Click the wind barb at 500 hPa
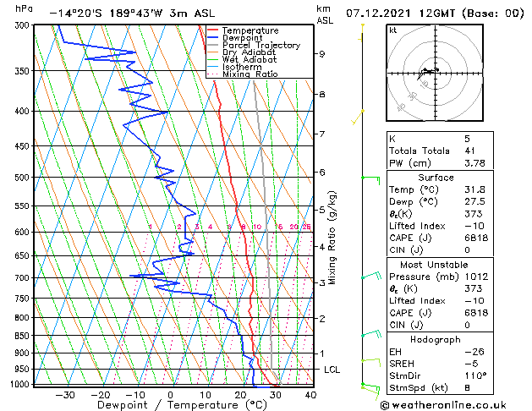 click(370, 180)
